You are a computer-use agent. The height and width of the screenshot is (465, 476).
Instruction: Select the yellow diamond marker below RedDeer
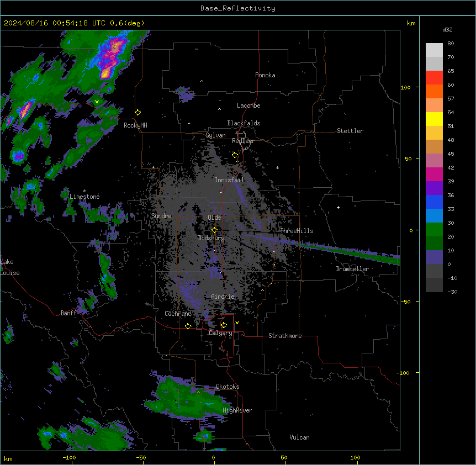coord(235,155)
